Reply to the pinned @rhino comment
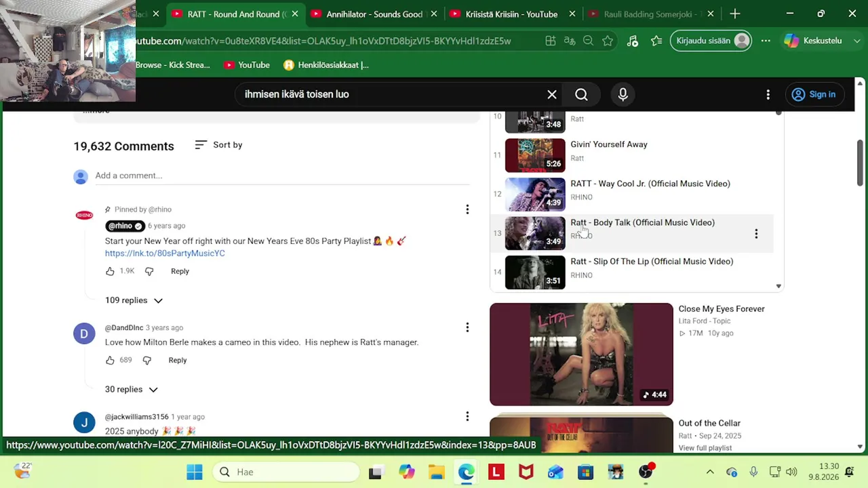 click(180, 271)
